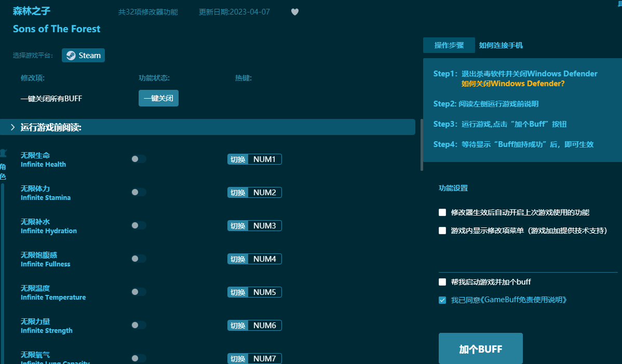Click the heart favorite icon
Viewport: 622px width, 364px height.
coord(295,12)
